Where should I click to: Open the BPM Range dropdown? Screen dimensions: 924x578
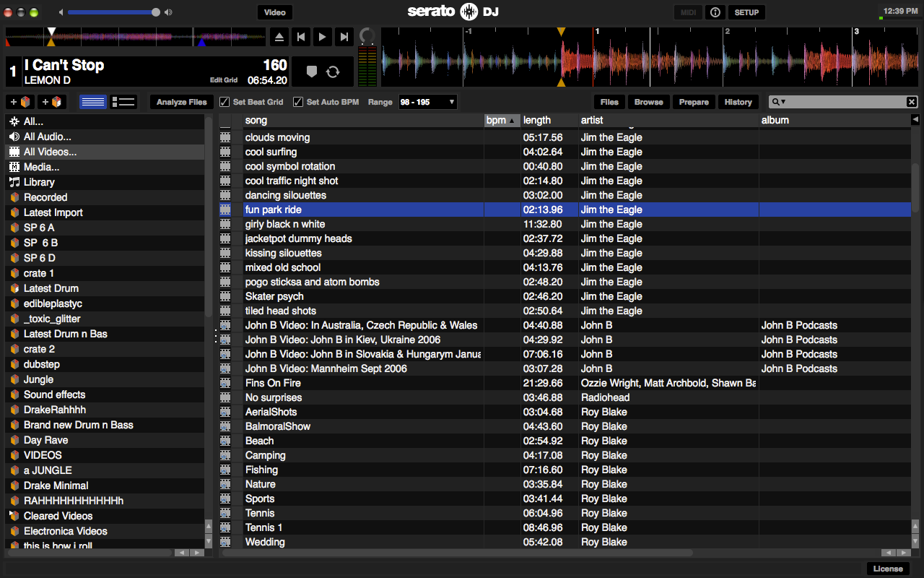(x=428, y=102)
